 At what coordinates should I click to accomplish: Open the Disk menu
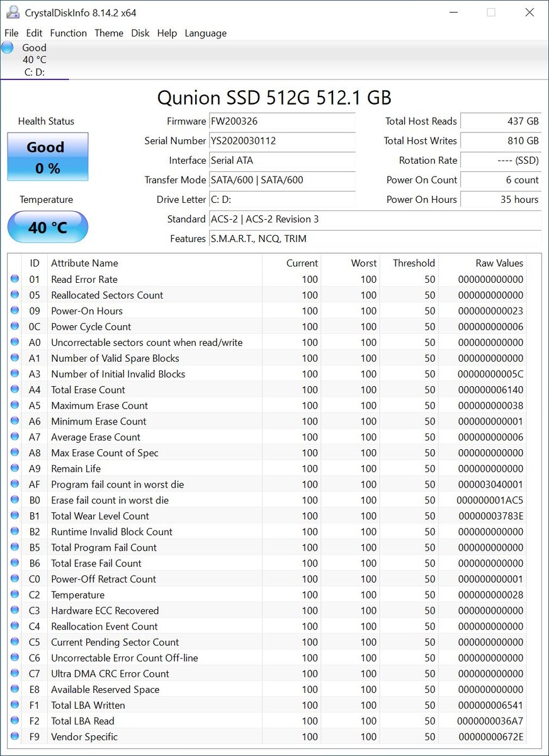coord(140,33)
